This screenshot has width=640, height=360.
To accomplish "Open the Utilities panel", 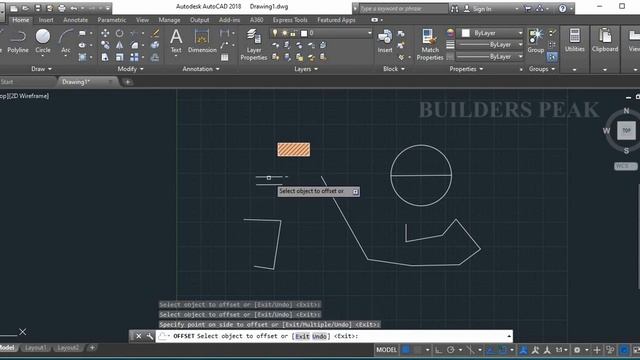I will 574,41.
